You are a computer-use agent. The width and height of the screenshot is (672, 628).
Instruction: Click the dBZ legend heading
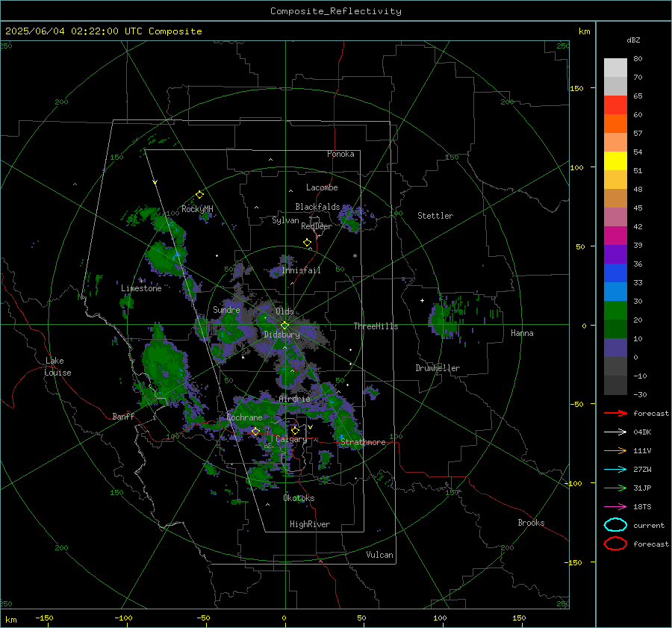tap(633, 40)
